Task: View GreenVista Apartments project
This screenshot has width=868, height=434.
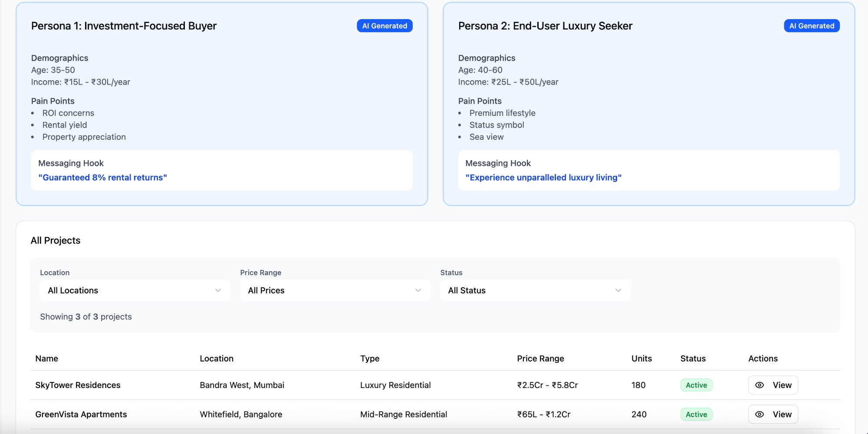Action: point(773,414)
